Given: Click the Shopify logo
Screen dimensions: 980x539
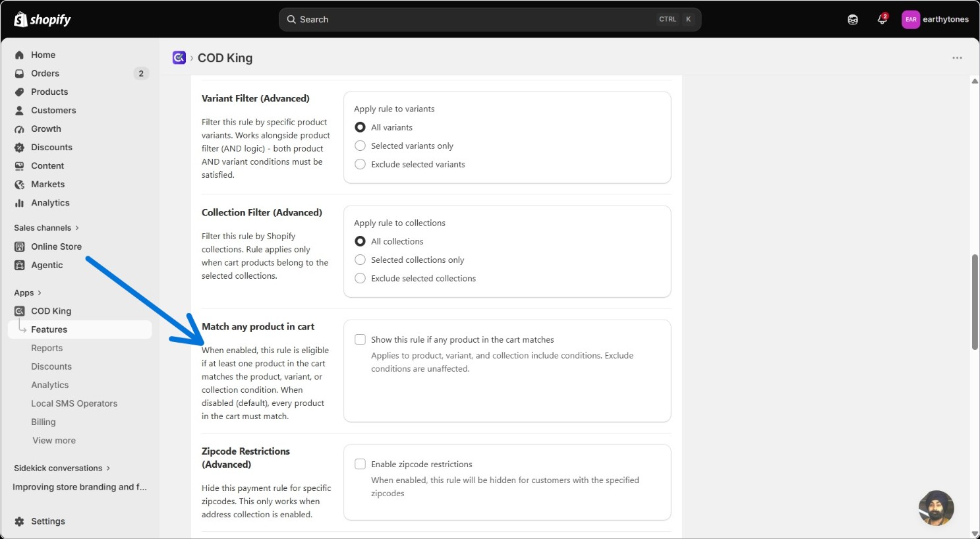Looking at the screenshot, I should coord(42,20).
